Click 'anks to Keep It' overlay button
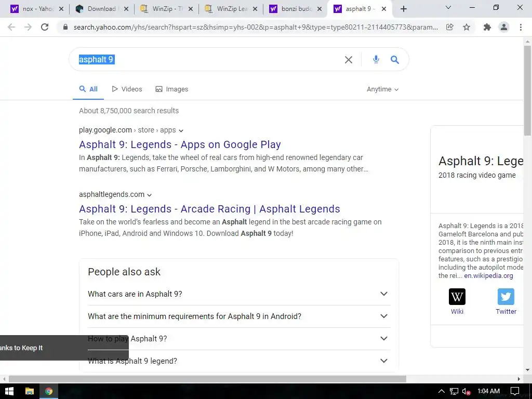 64,348
